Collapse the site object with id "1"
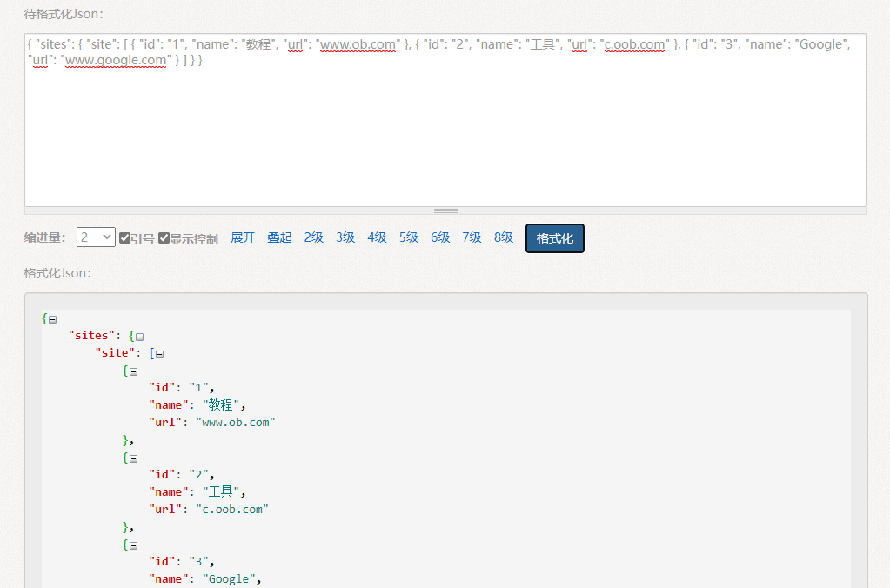The width and height of the screenshot is (890, 588). tap(132, 371)
